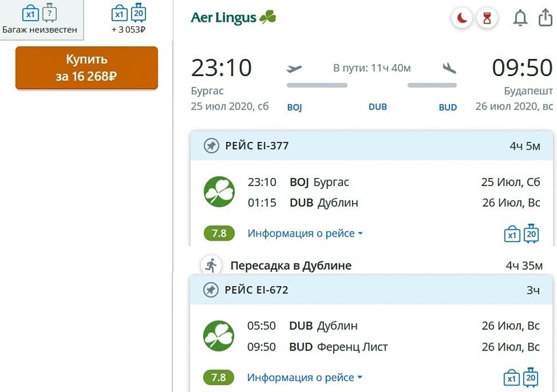
Task: Click the running-man transfer icon in Dublin
Action: pyautogui.click(x=211, y=265)
